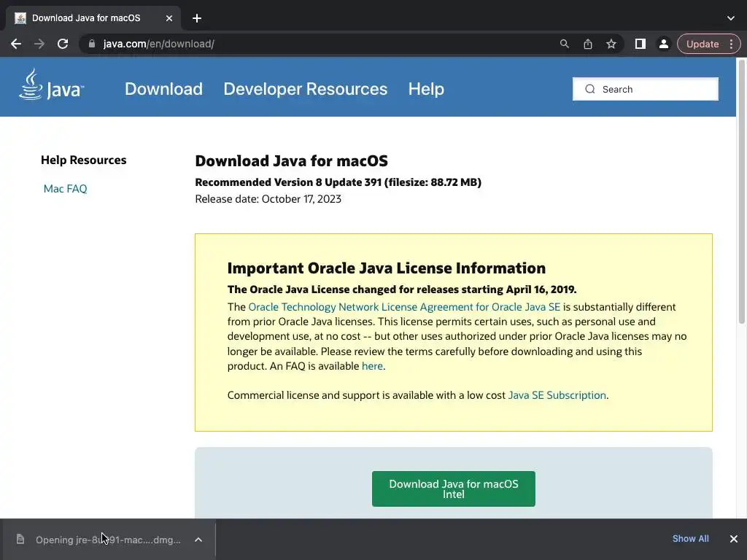Click 'Release date: October 17, 2023' text
The width and height of the screenshot is (747, 560).
click(268, 199)
